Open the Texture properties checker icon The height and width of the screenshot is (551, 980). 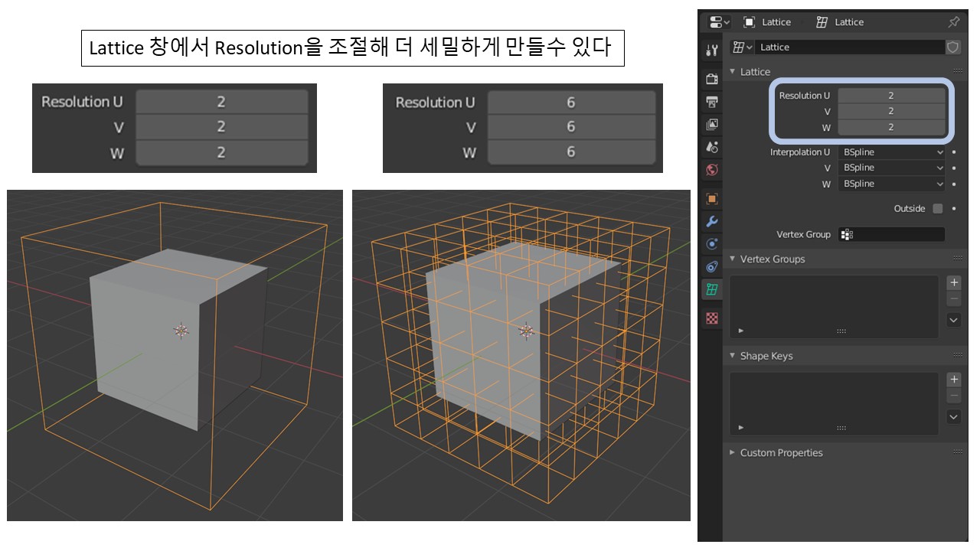(x=711, y=318)
